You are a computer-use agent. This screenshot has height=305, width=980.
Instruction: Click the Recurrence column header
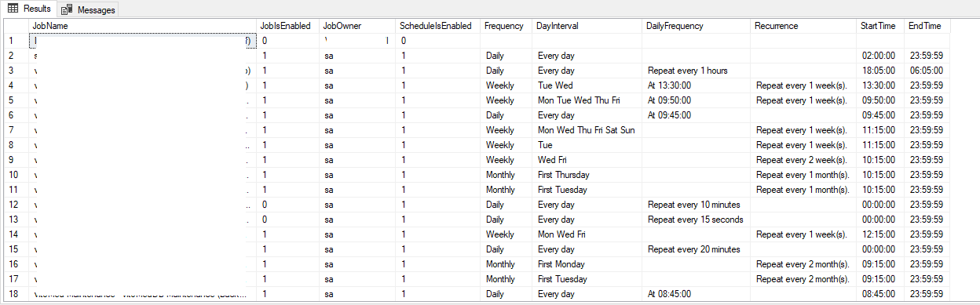[803, 26]
